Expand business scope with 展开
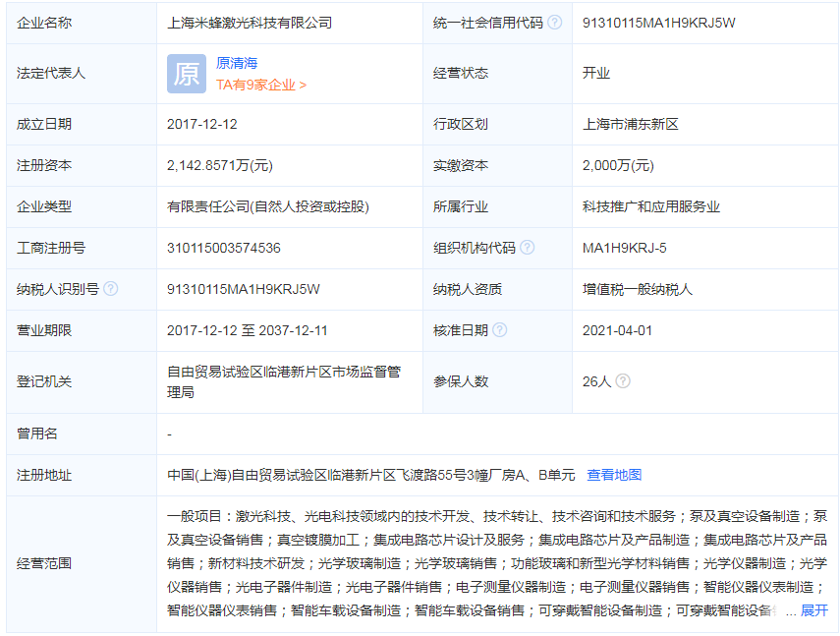The height and width of the screenshot is (636, 840). click(813, 610)
